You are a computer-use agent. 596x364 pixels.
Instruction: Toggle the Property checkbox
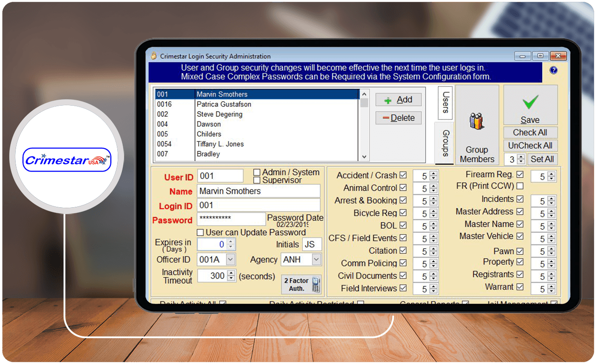520,262
